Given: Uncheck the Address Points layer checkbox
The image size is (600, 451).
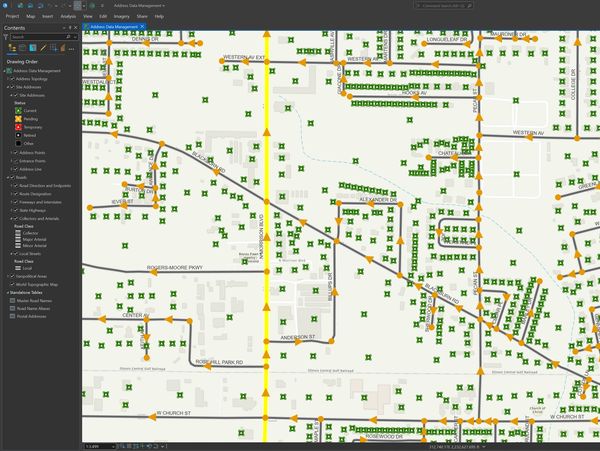Looking at the screenshot, I should (14, 153).
